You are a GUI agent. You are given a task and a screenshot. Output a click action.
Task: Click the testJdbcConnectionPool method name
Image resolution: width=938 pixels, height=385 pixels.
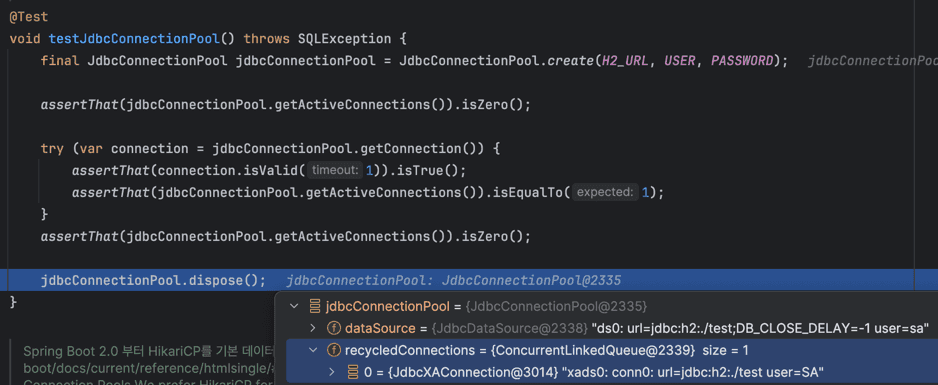click(134, 39)
